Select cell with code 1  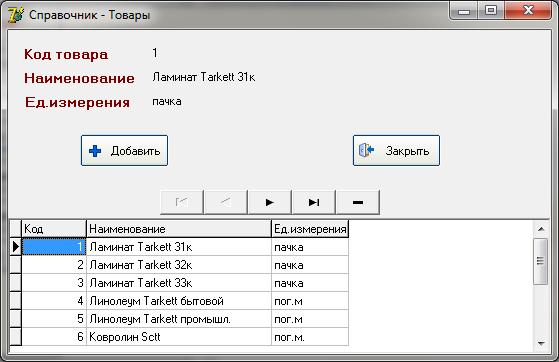[54, 247]
